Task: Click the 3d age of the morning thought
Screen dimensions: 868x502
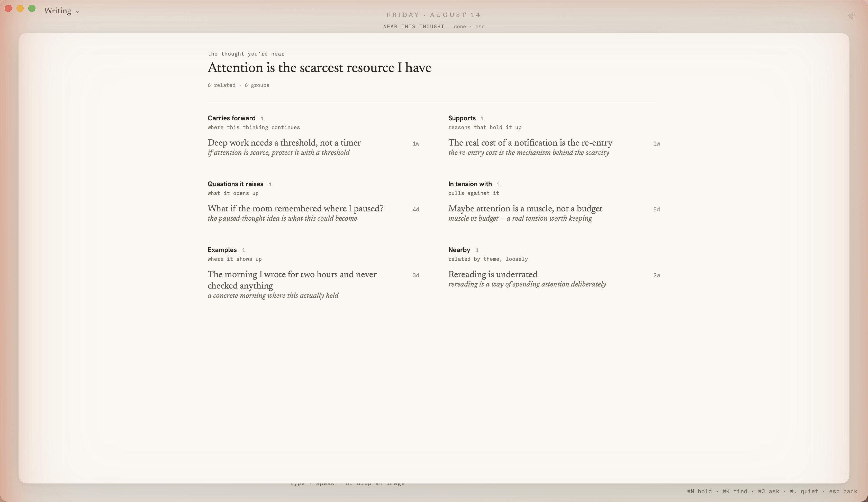Action: tap(416, 275)
